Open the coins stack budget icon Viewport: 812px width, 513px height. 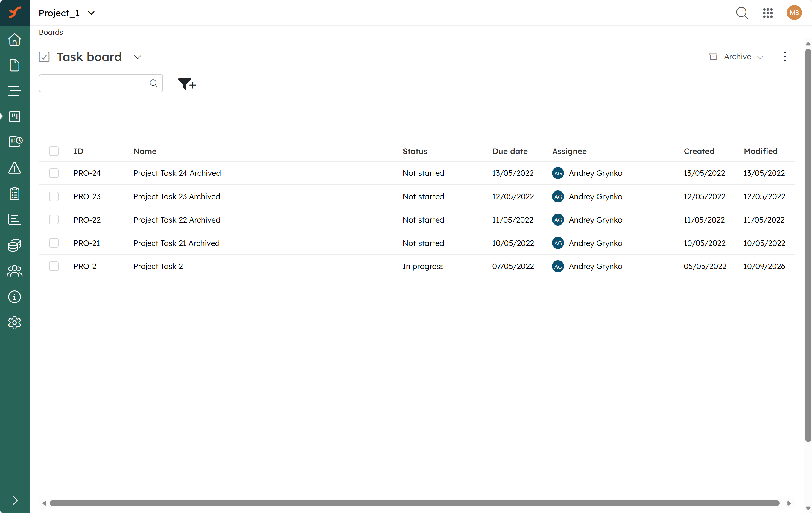pyautogui.click(x=14, y=245)
